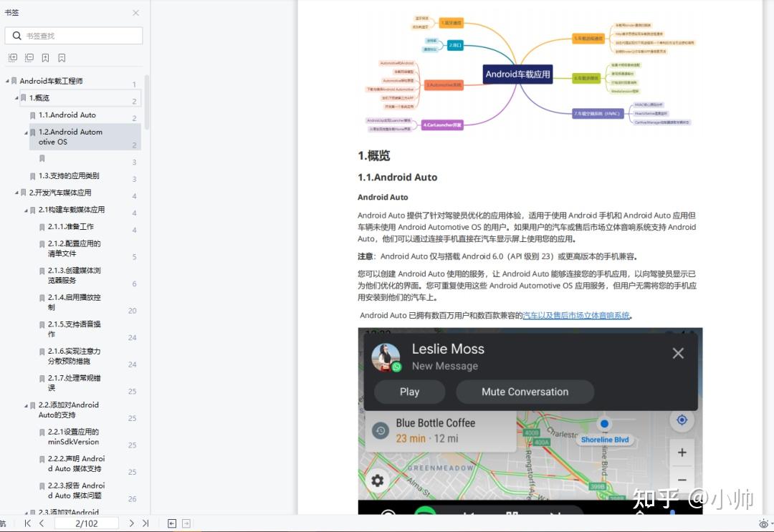Click the remove bookmark icon

(61, 57)
